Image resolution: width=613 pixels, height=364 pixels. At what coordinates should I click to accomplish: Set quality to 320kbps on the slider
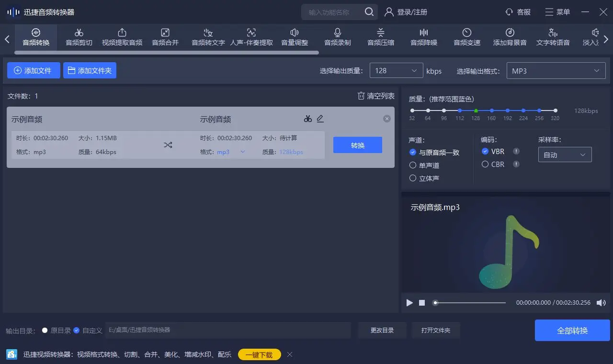point(555,110)
